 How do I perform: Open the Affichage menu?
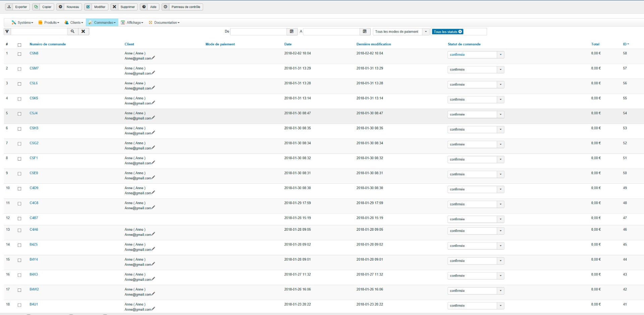click(132, 22)
